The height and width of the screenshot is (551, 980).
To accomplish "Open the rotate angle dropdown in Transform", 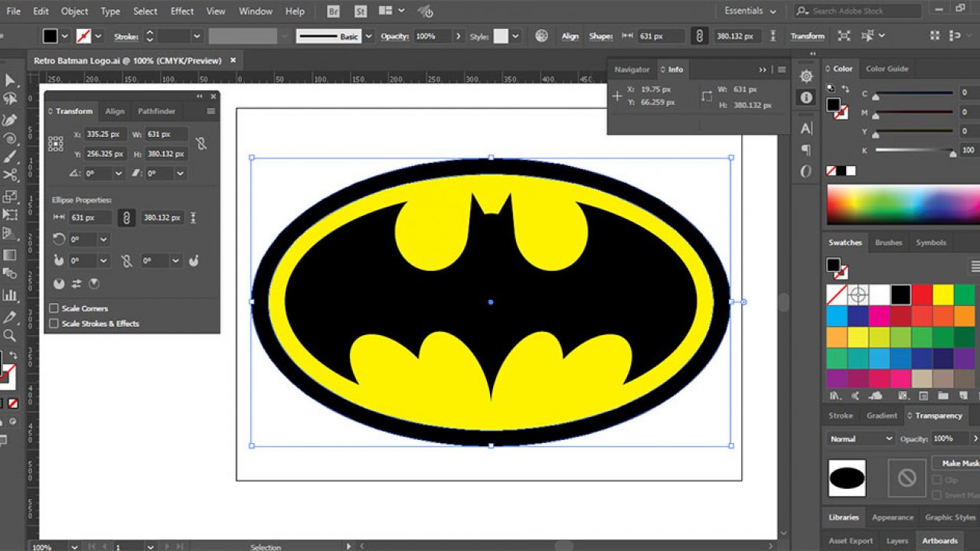I will [x=118, y=174].
